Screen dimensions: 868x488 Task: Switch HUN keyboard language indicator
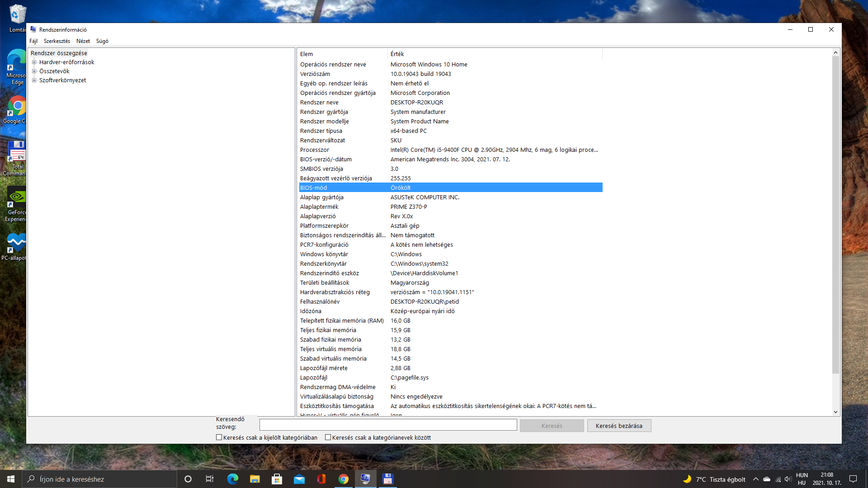pos(802,479)
